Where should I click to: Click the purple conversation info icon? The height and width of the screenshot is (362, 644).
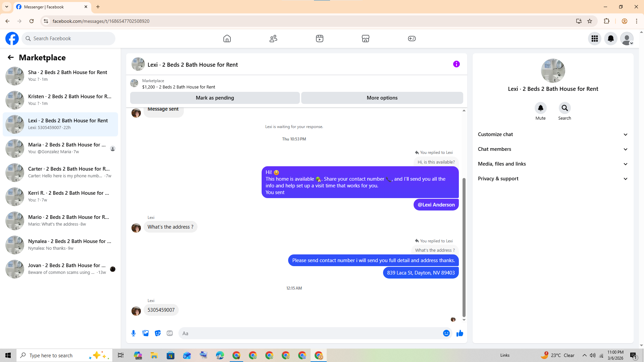(456, 64)
